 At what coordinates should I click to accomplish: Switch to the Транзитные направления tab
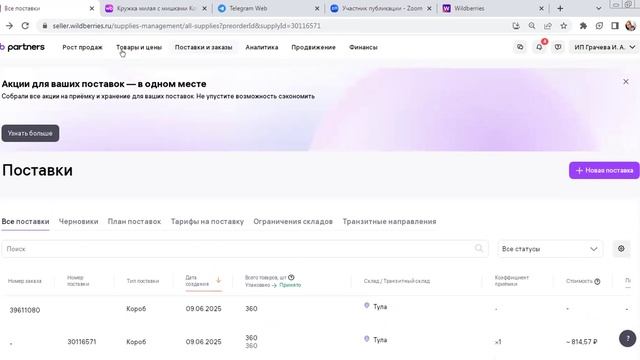tap(389, 222)
